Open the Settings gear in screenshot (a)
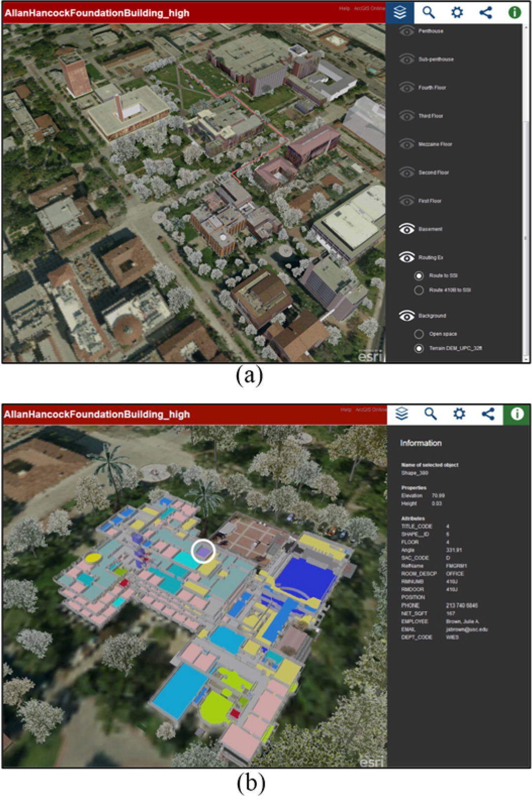The height and width of the screenshot is (796, 532). point(457,12)
